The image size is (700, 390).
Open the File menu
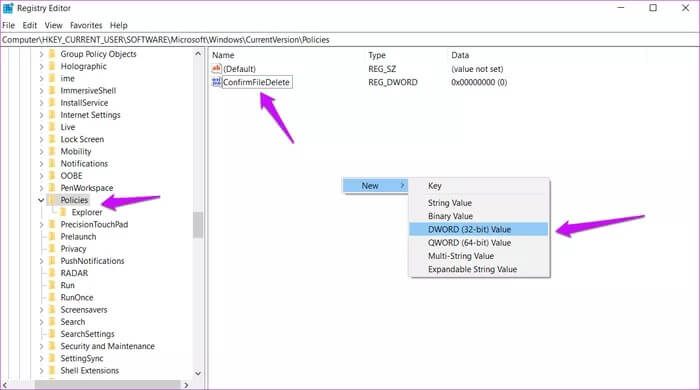[8, 25]
